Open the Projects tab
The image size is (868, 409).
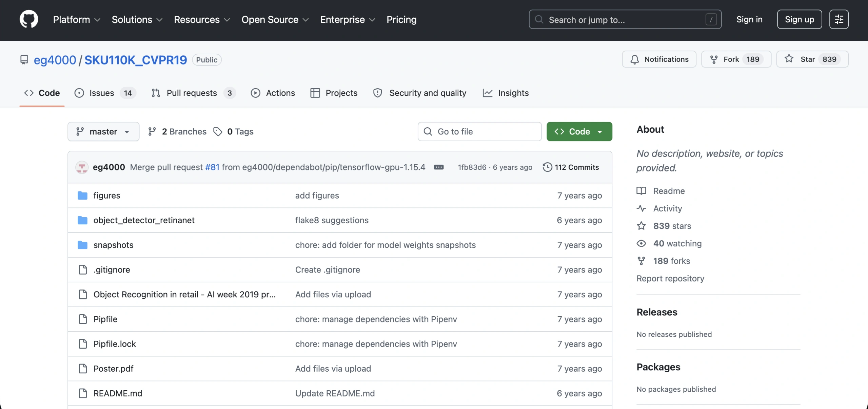pos(334,93)
